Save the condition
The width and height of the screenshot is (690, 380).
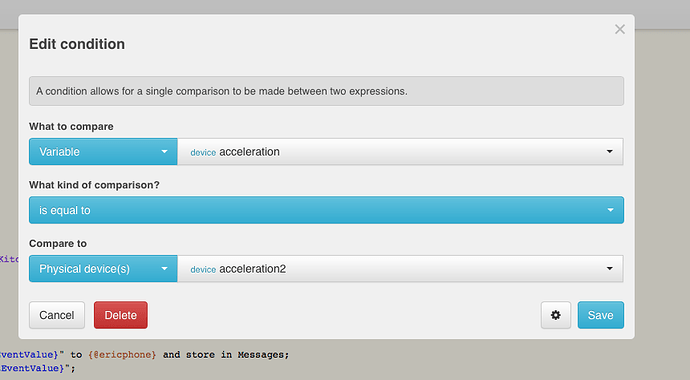(601, 315)
